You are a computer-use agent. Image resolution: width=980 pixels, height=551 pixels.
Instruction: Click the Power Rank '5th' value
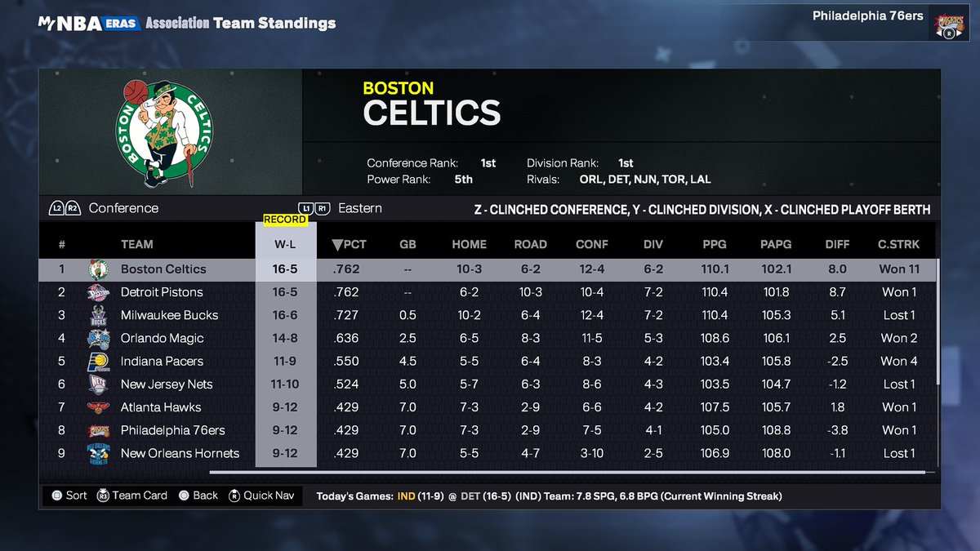pyautogui.click(x=464, y=180)
